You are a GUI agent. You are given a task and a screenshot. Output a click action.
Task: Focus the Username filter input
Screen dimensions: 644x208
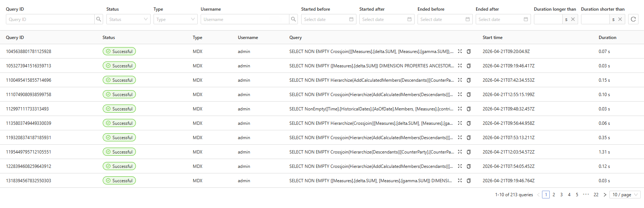click(245, 19)
